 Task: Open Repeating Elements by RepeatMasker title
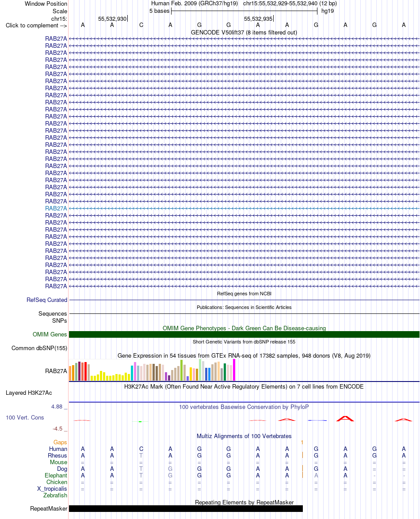[x=244, y=503]
